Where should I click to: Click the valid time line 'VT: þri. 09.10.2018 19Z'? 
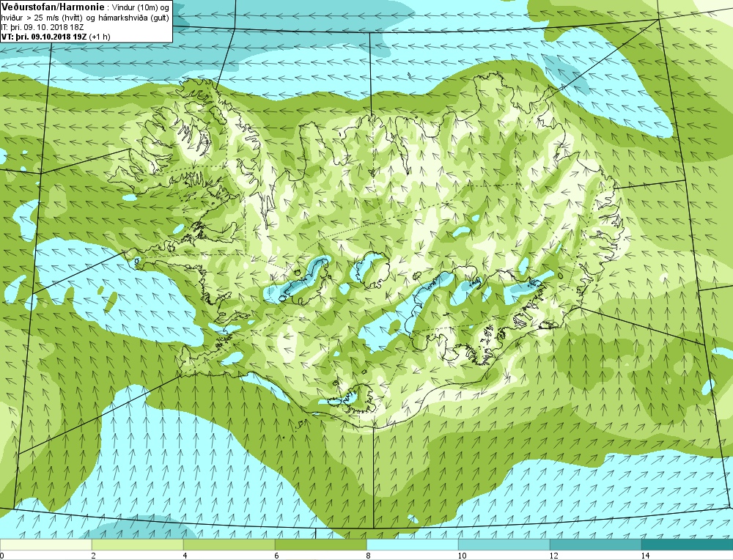click(43, 37)
